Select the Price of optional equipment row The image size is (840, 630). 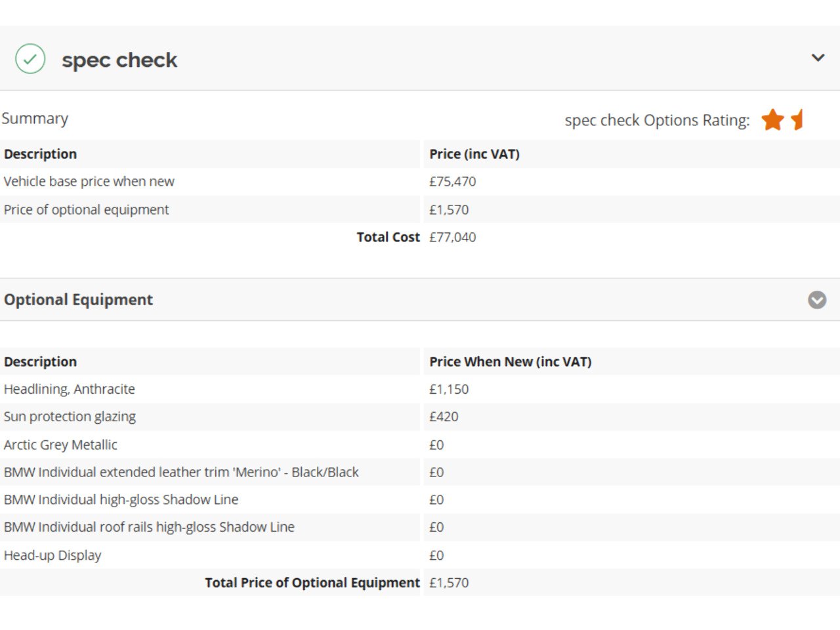86,210
